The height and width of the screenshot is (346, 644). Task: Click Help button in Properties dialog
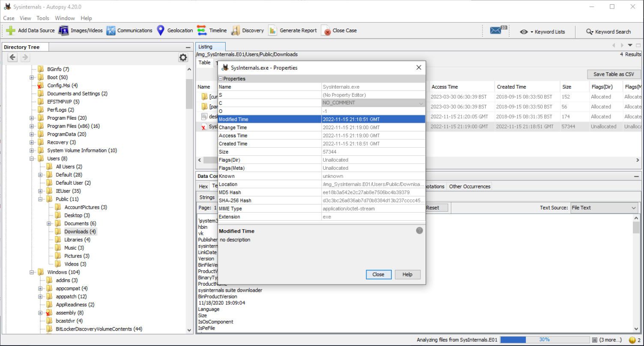pos(408,275)
